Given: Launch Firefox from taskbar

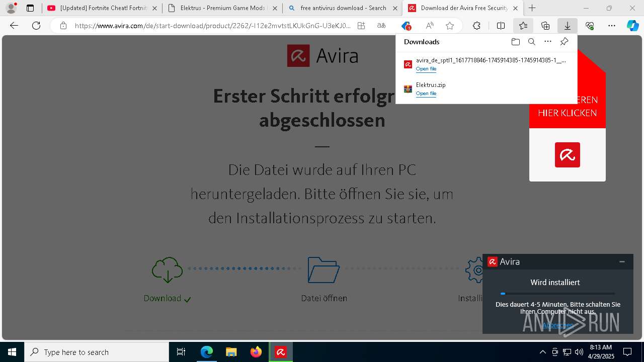Looking at the screenshot, I should (256, 352).
